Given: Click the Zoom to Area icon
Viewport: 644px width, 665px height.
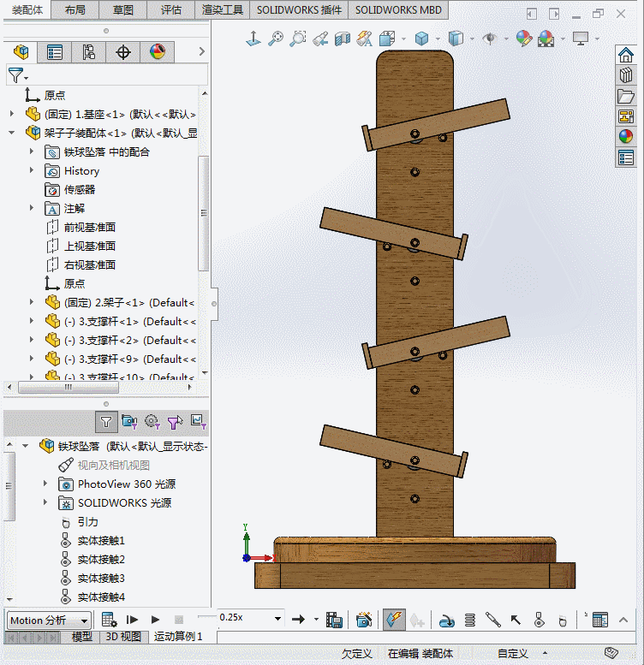Looking at the screenshot, I should click(298, 39).
